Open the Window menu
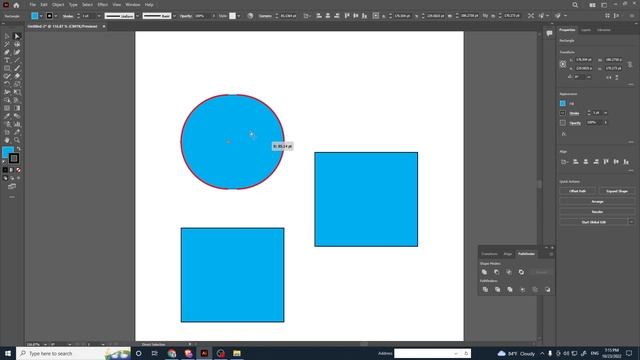This screenshot has height=360, width=640. pyautogui.click(x=133, y=5)
